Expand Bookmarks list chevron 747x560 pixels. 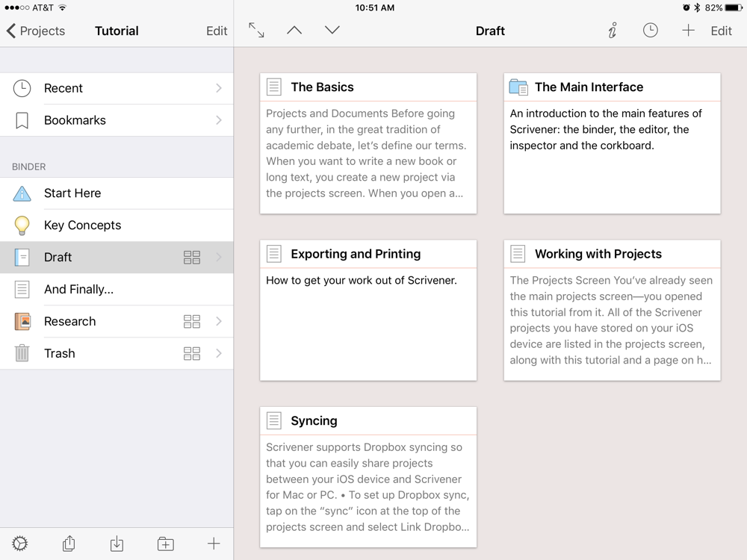tap(219, 120)
